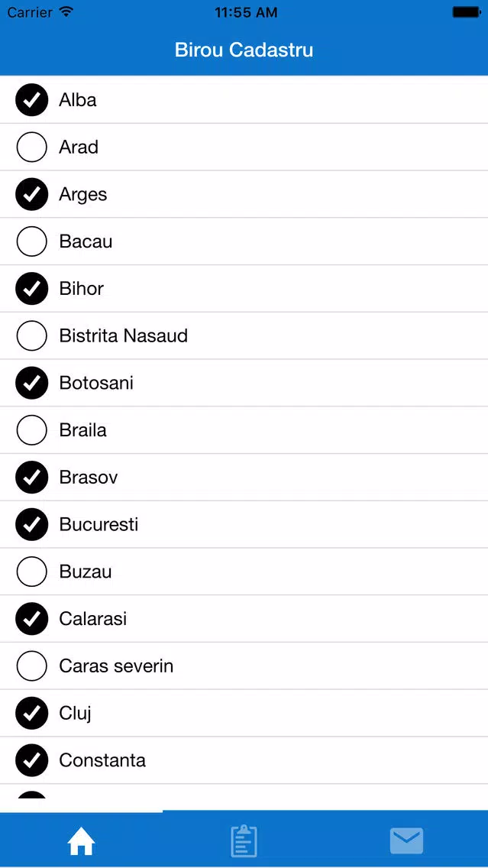Check the Buzau empty circle

pyautogui.click(x=31, y=572)
